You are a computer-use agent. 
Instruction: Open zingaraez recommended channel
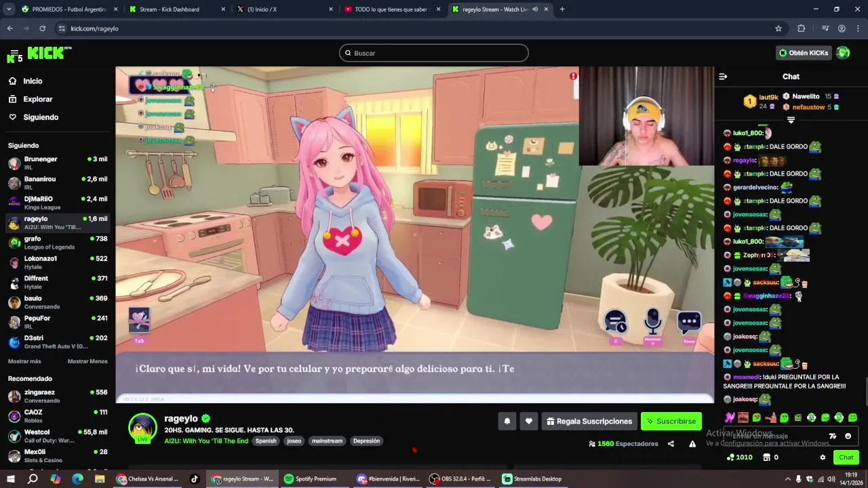[58, 396]
